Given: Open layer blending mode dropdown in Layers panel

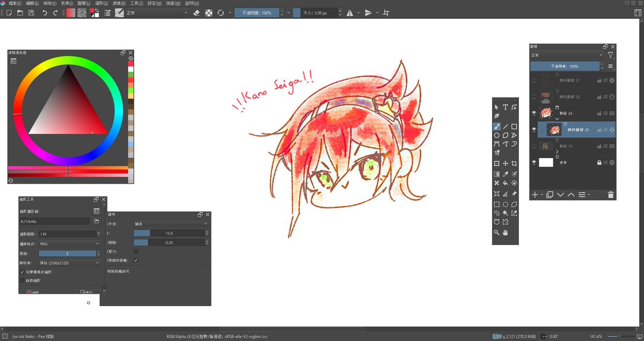Looking at the screenshot, I should [x=567, y=55].
